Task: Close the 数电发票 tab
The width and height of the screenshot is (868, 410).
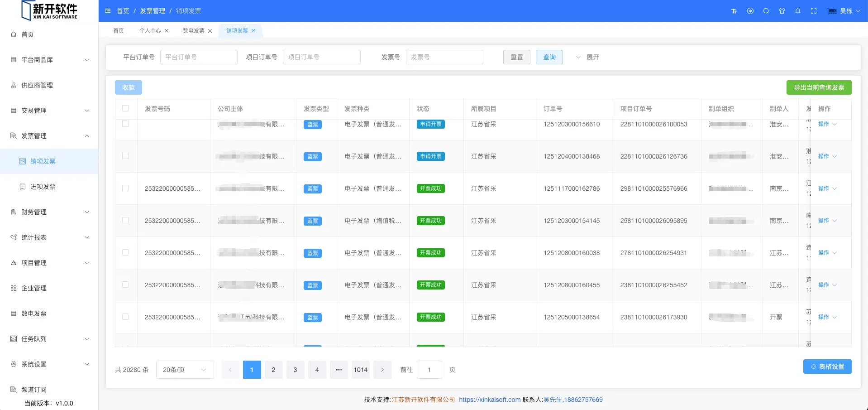Action: (210, 31)
